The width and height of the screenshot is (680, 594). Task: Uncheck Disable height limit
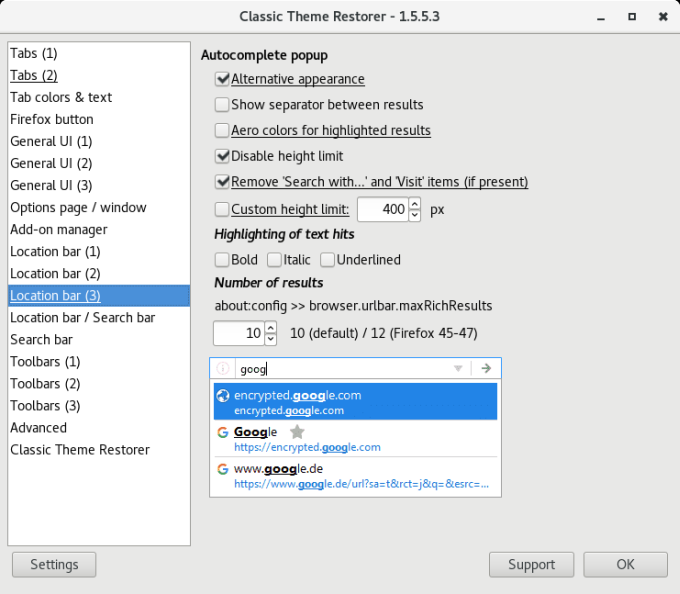click(222, 156)
